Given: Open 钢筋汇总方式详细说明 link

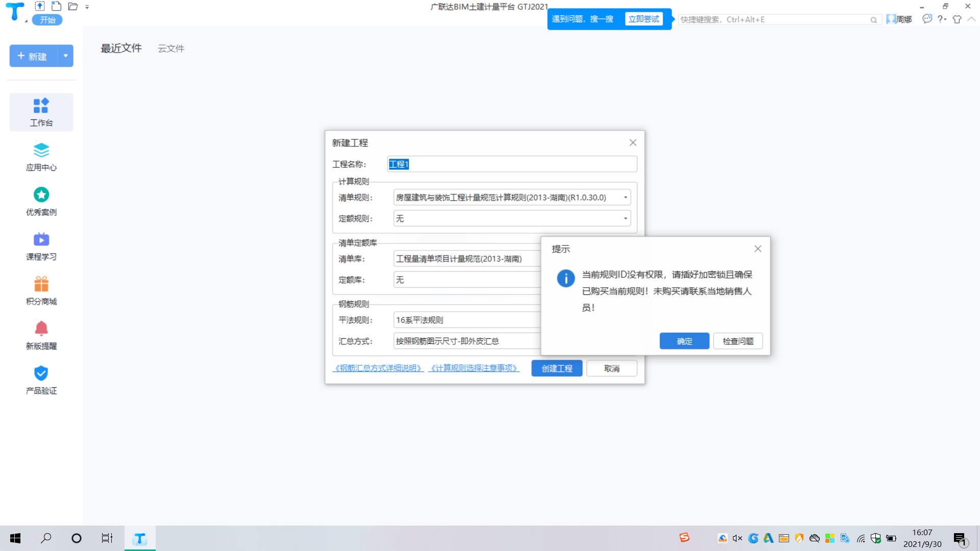Looking at the screenshot, I should point(378,368).
